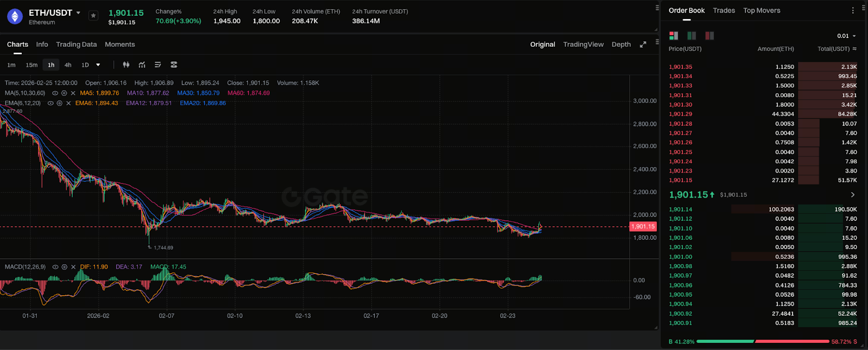
Task: Expand more timeframes dropdown after 1D
Action: [x=98, y=65]
